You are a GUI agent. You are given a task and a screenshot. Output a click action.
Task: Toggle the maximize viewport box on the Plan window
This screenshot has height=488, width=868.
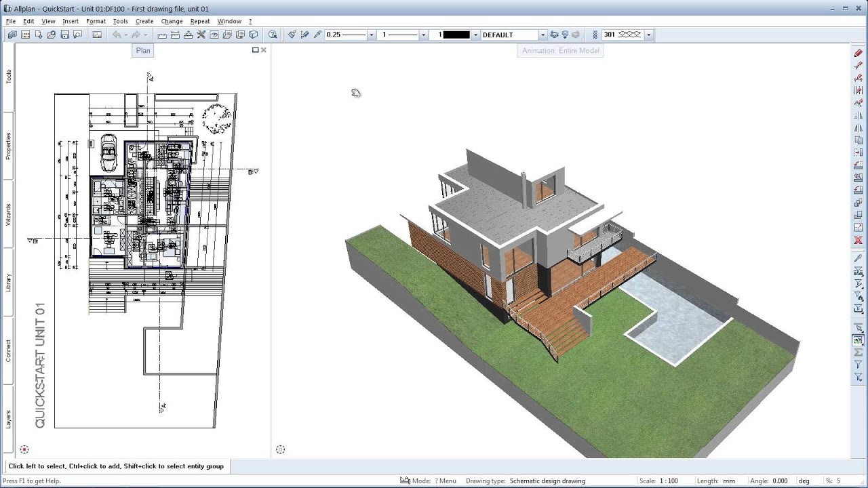(255, 49)
